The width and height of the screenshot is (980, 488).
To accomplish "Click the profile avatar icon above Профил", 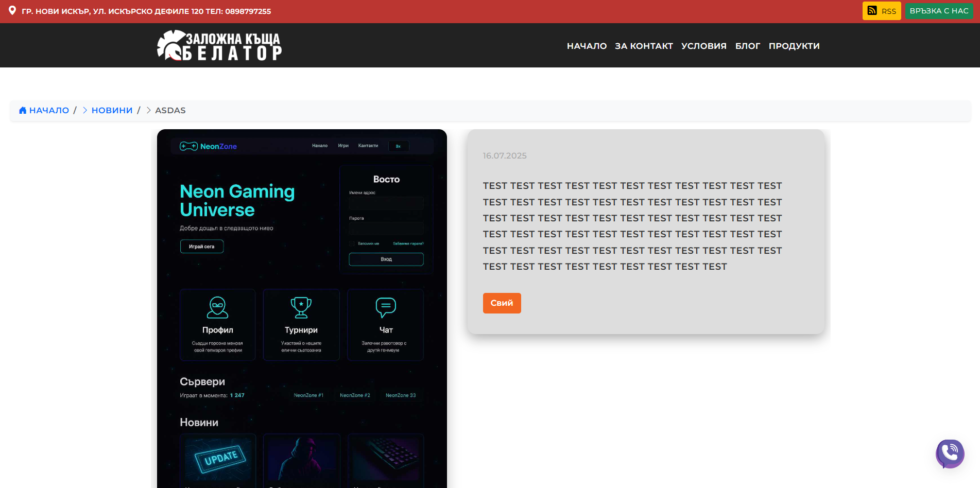I will [217, 307].
